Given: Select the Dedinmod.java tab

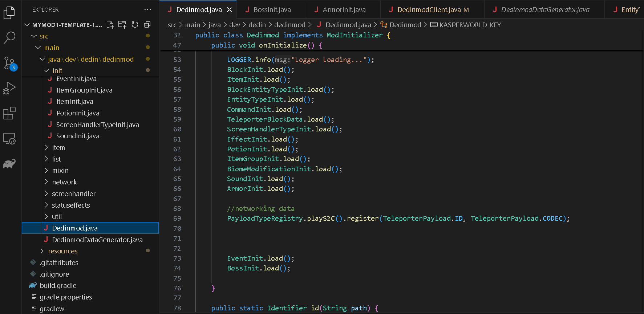Looking at the screenshot, I should coord(199,10).
